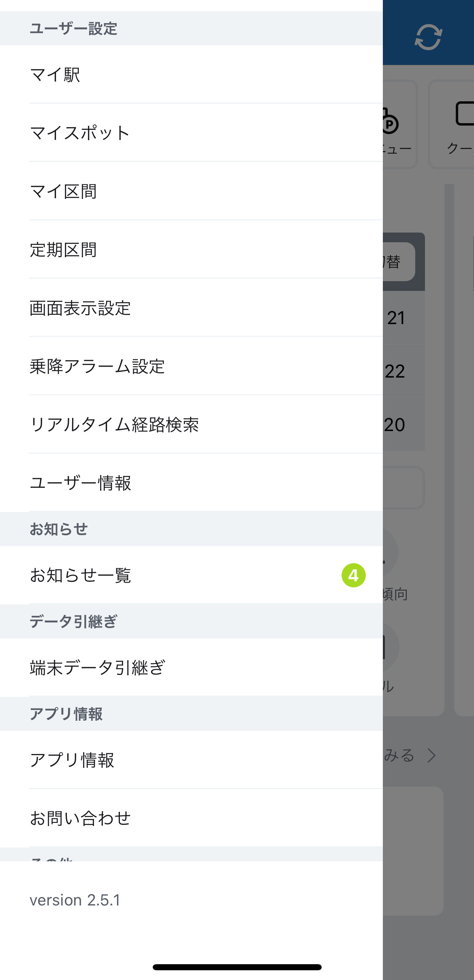Tap the green notification badge showing 4
This screenshot has width=474, height=980.
[x=353, y=575]
